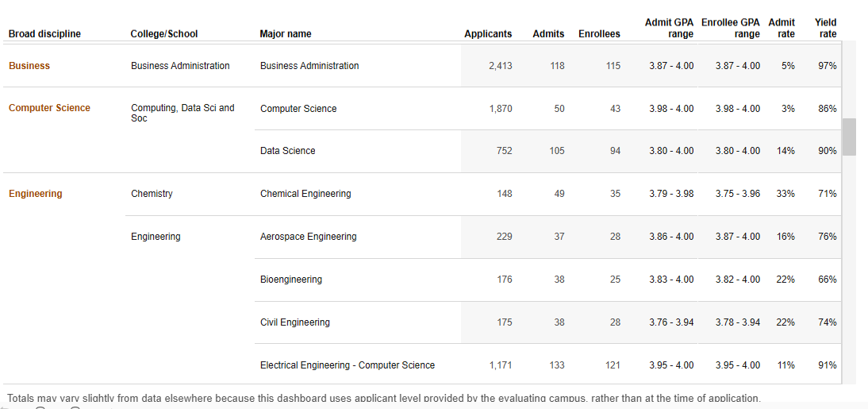Click the Broad discipline column header
Screen dimensions: 868x409
(x=44, y=34)
